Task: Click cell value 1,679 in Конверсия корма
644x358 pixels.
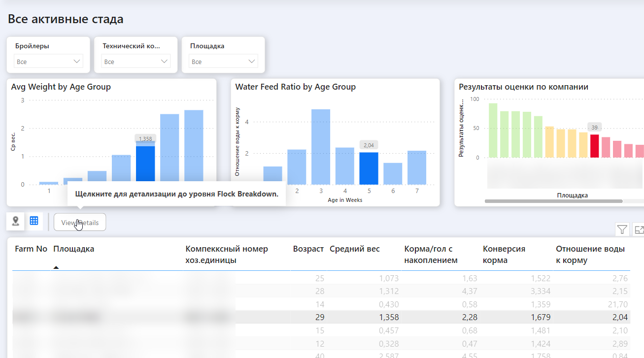Action: pos(540,317)
